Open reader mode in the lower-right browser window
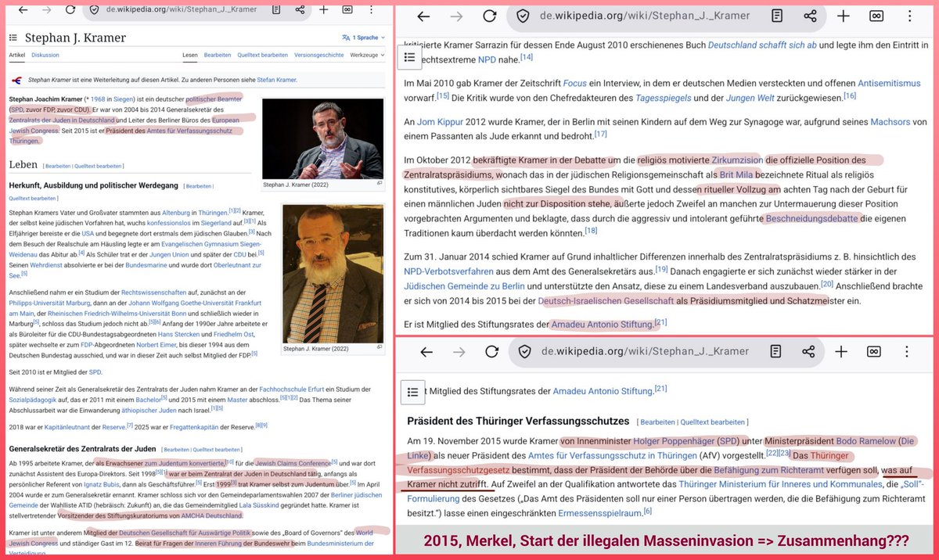939x560 pixels. coord(777,352)
